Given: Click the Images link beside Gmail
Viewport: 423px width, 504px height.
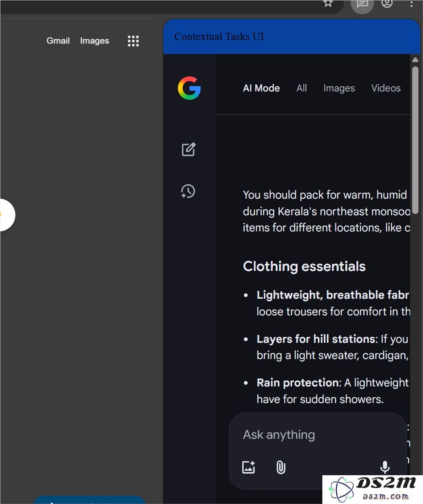Looking at the screenshot, I should pyautogui.click(x=94, y=41).
